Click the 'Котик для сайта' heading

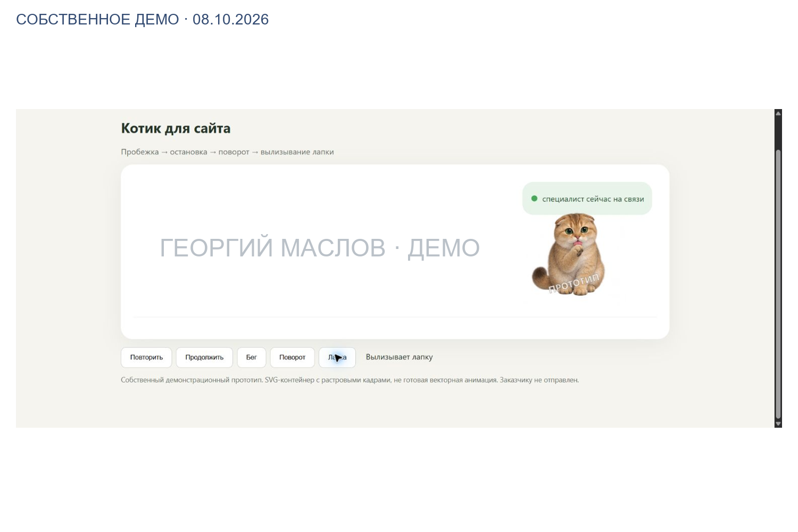[176, 129]
